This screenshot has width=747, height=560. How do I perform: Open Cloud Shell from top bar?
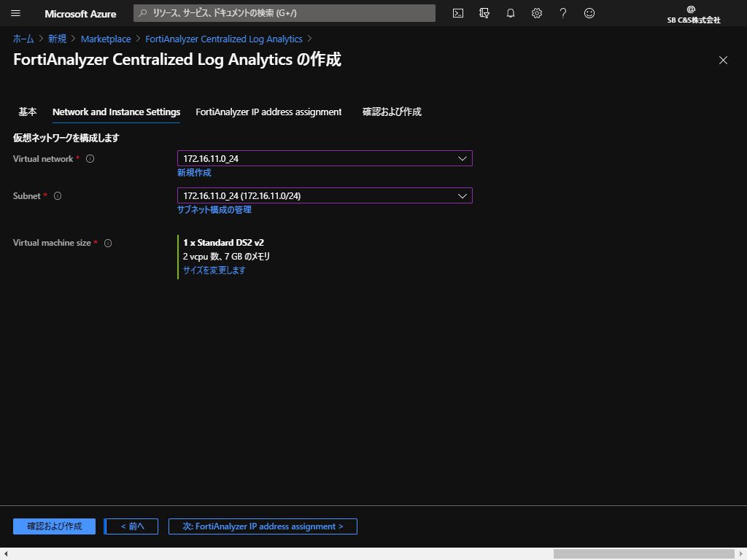(x=458, y=13)
